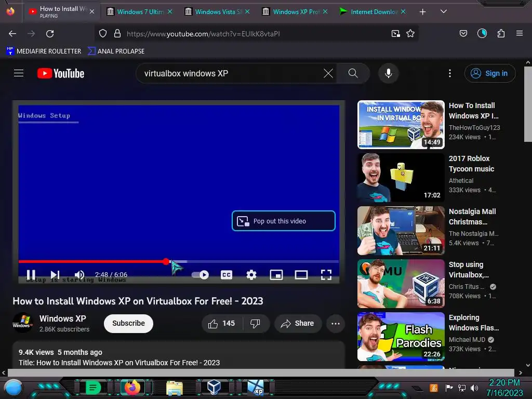This screenshot has width=532, height=399.
Task: Open Firefox from the taskbar
Action: click(132, 387)
